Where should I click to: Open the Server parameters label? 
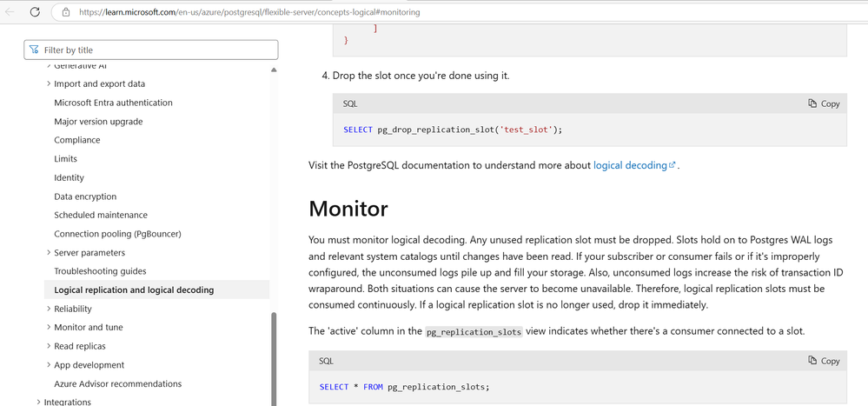(89, 253)
